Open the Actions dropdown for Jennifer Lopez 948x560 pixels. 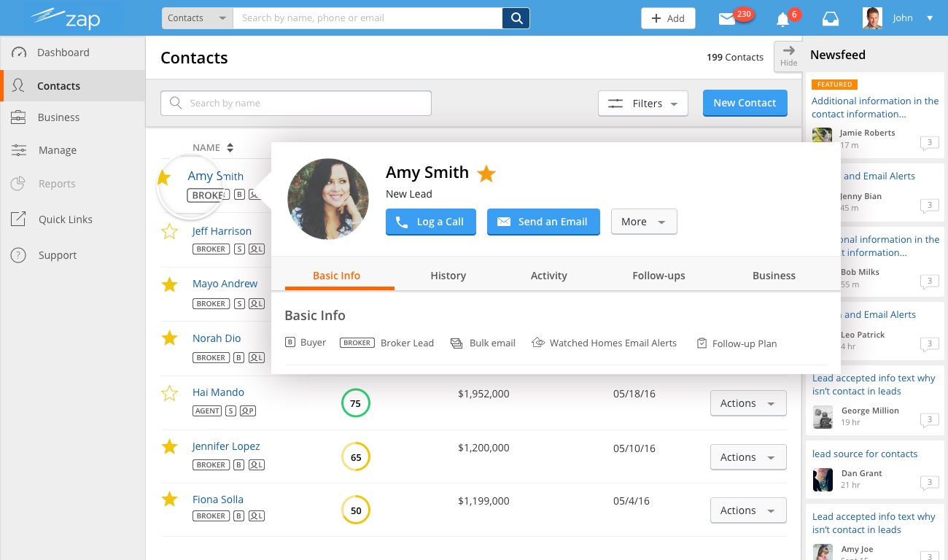748,457
